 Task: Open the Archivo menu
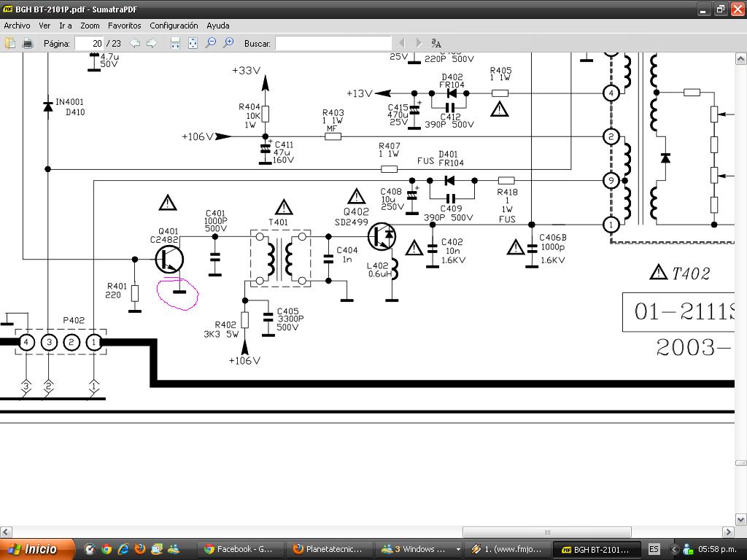click(18, 26)
